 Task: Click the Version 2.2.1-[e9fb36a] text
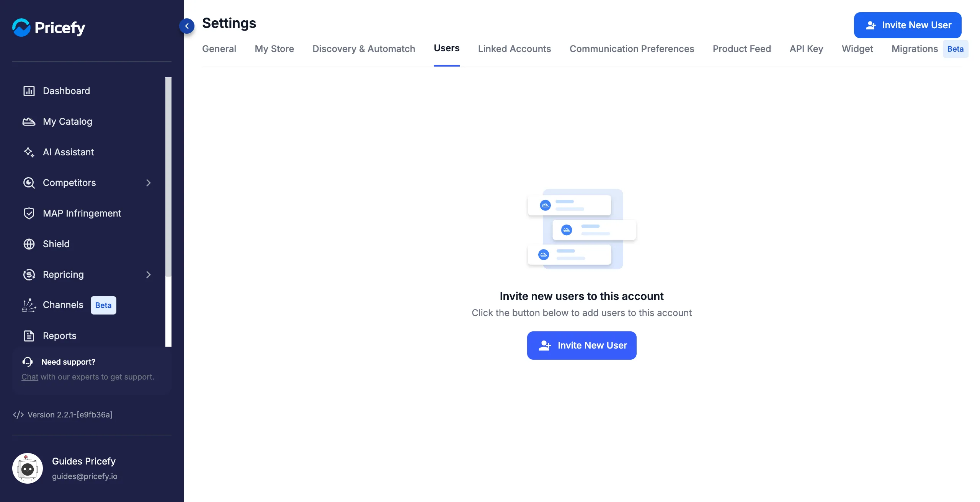tap(70, 415)
